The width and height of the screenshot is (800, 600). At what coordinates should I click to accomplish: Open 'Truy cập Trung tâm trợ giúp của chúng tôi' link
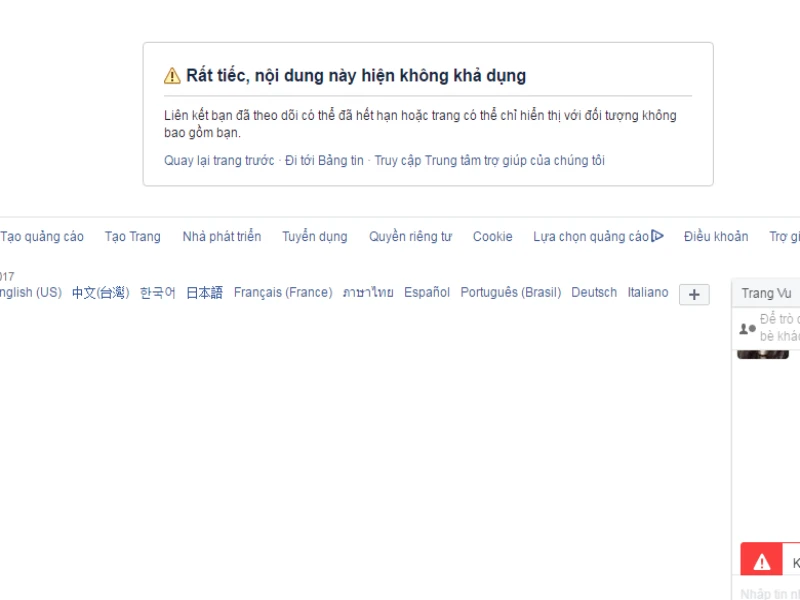pyautogui.click(x=489, y=161)
